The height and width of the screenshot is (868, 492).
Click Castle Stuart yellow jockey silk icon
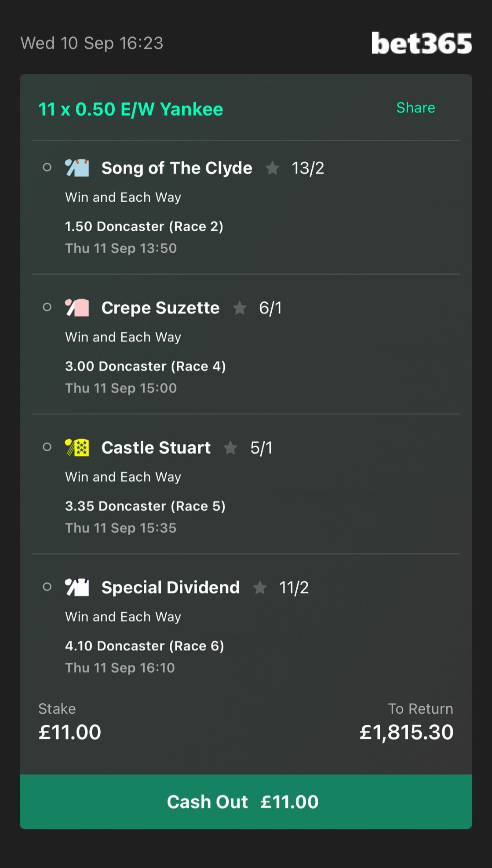77,447
